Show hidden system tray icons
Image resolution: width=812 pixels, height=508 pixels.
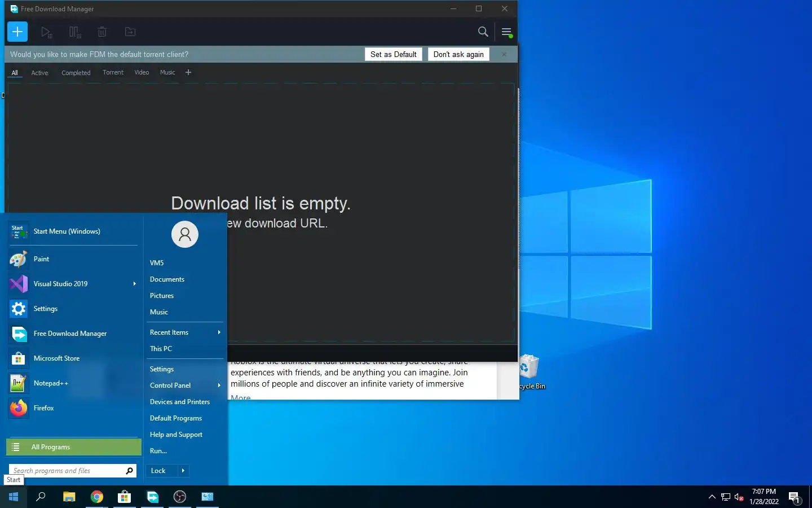coord(712,497)
